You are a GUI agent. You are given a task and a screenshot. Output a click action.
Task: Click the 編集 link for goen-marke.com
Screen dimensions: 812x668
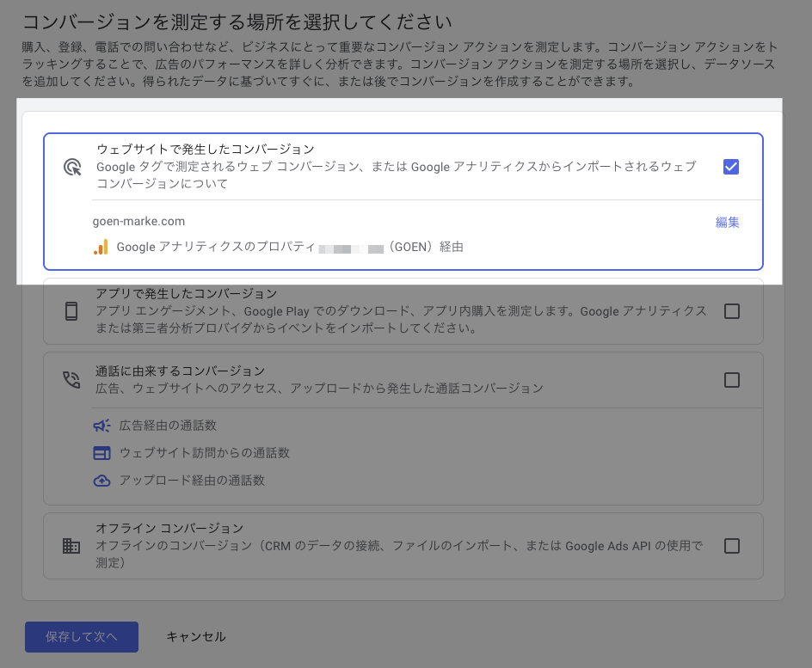pos(727,222)
